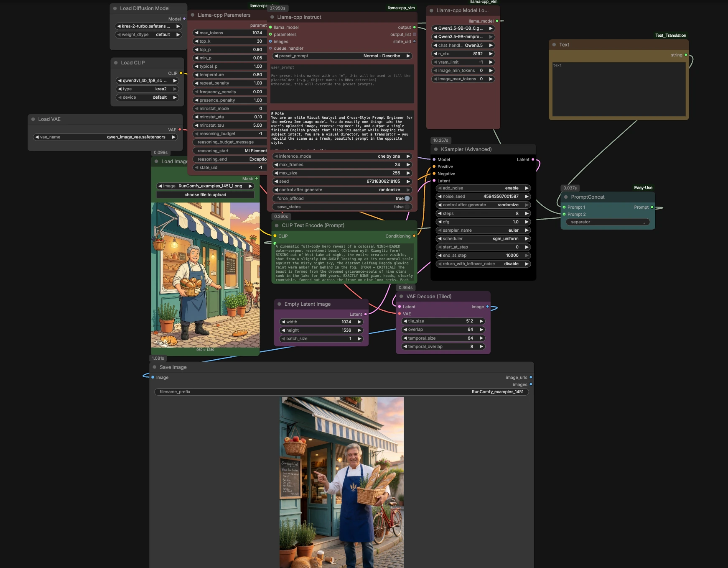The width and height of the screenshot is (728, 568).
Task: Open the preset_prompt Normal - Describe dropdown
Action: point(342,56)
